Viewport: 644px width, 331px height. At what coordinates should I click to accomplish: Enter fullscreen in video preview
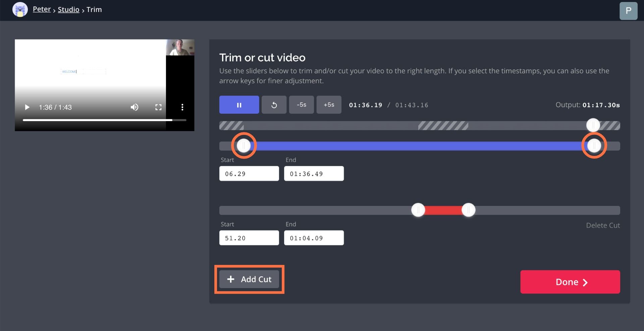(x=158, y=107)
